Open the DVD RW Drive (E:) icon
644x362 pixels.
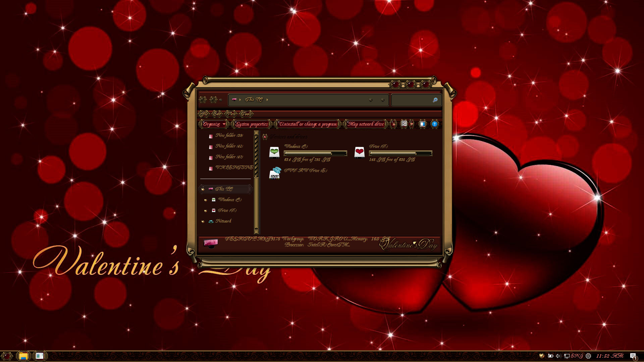click(x=275, y=173)
